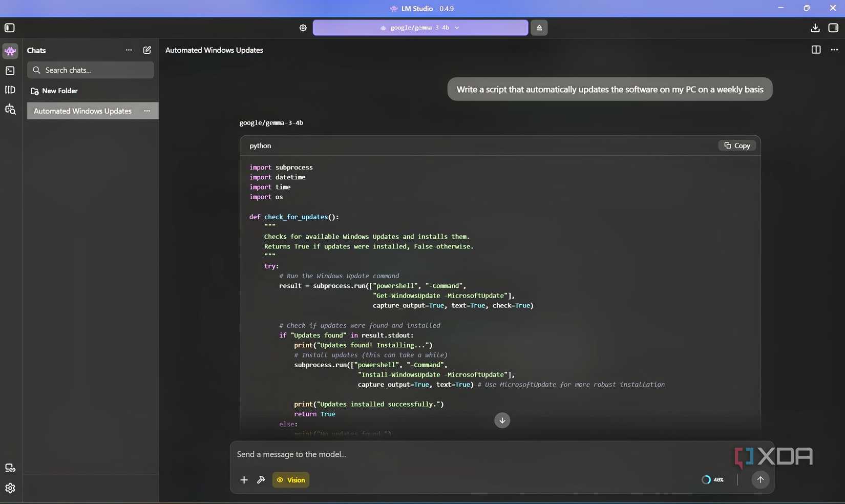Open app settings gear in sidebar
This screenshot has width=845, height=504.
pyautogui.click(x=10, y=488)
